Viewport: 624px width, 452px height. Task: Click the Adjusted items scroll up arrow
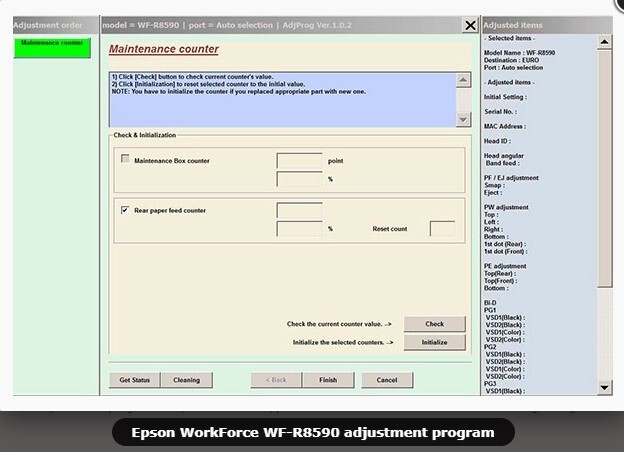[x=604, y=42]
